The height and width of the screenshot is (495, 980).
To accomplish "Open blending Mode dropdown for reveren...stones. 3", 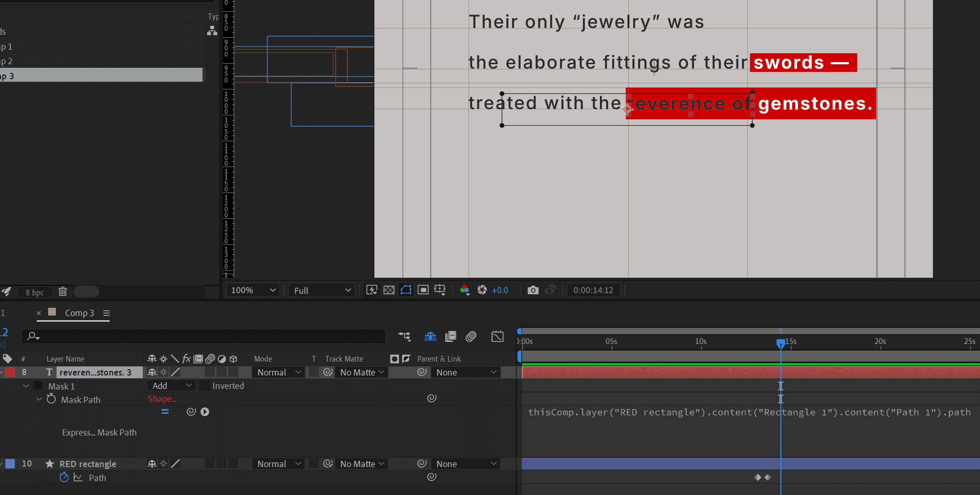I will tap(278, 372).
